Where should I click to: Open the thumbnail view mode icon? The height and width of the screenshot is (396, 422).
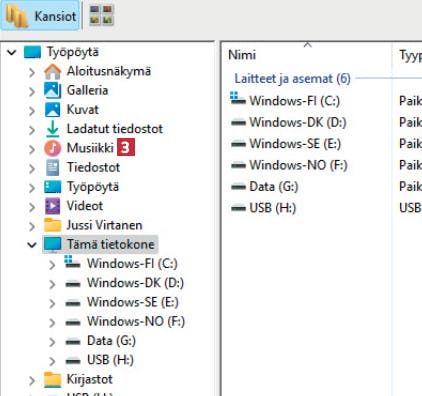point(101,15)
